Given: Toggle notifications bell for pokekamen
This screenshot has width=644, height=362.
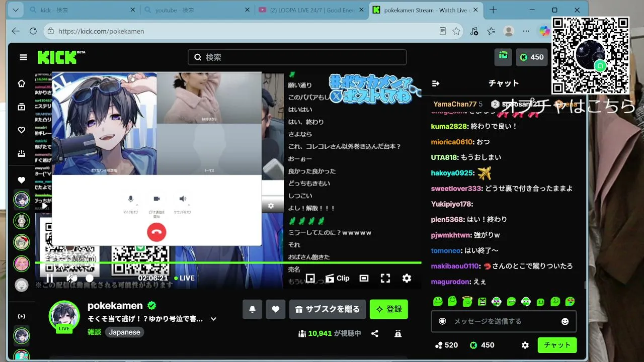Looking at the screenshot, I should click(252, 309).
